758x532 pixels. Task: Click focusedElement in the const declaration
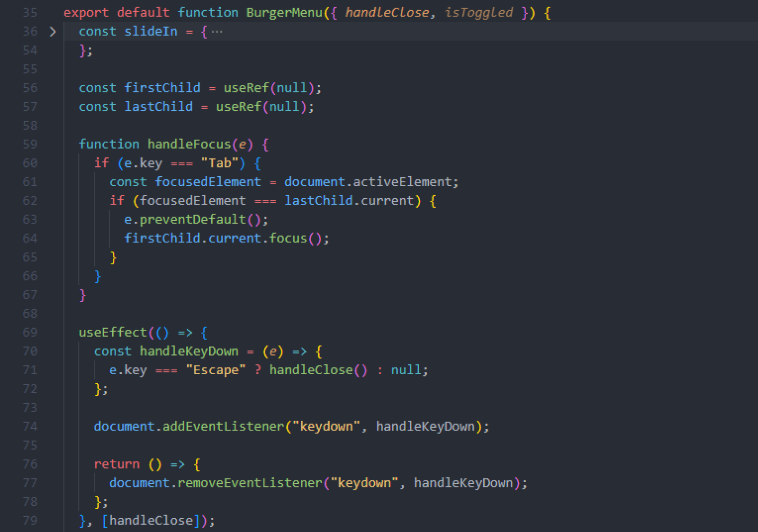tap(208, 182)
